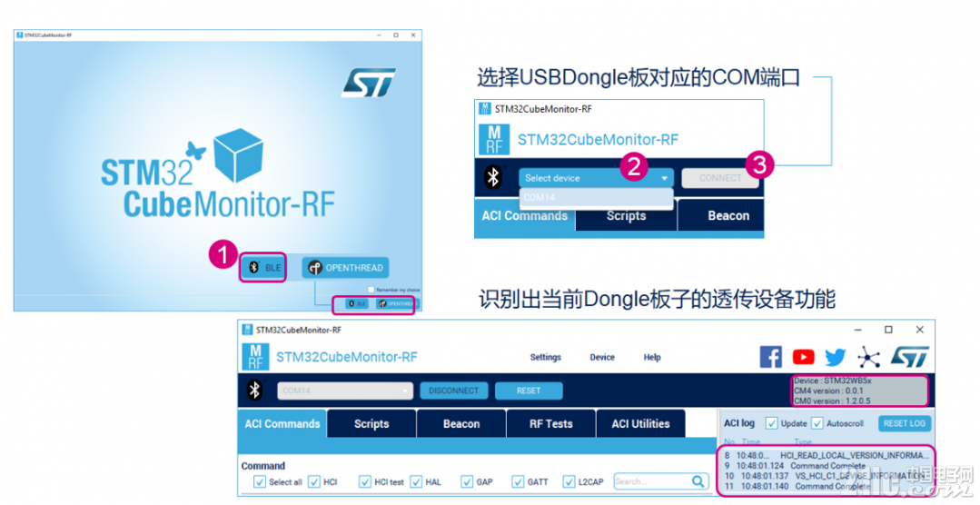980x505 pixels.
Task: Minimize the connected STM32CubeMonitor-RF window
Action: 858,330
